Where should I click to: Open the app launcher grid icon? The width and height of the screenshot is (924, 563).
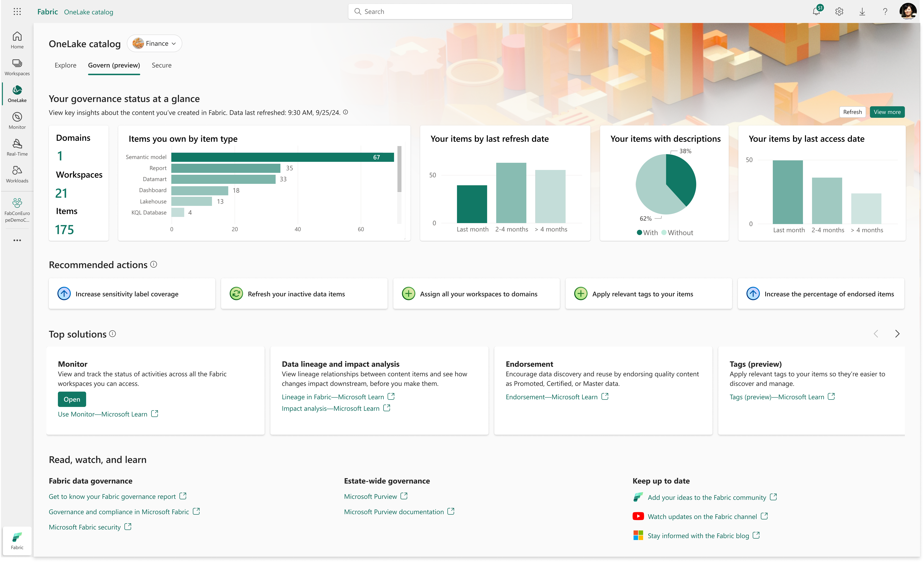(x=17, y=12)
